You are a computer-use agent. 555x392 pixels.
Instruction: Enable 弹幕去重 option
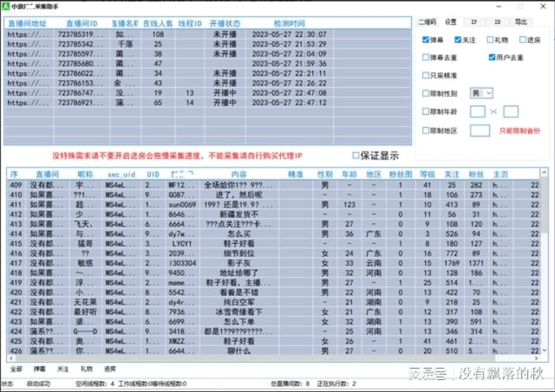[426, 57]
